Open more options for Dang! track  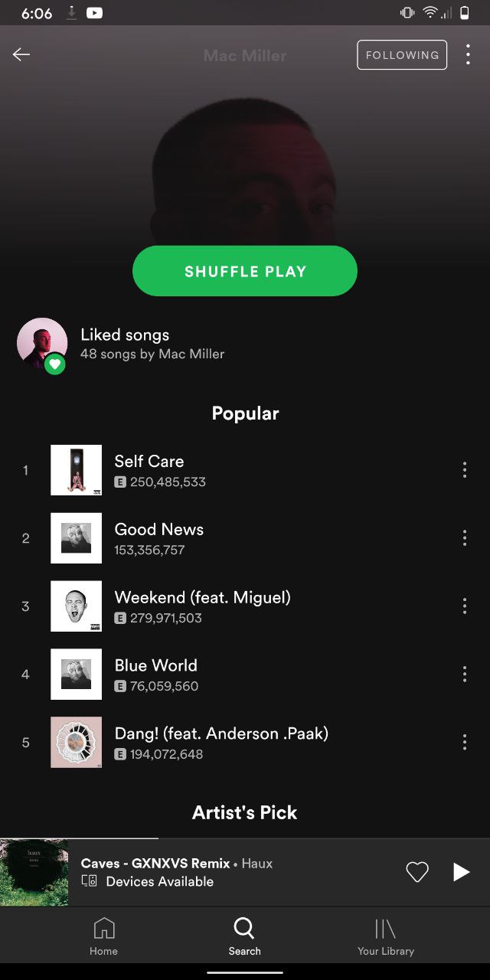[464, 742]
